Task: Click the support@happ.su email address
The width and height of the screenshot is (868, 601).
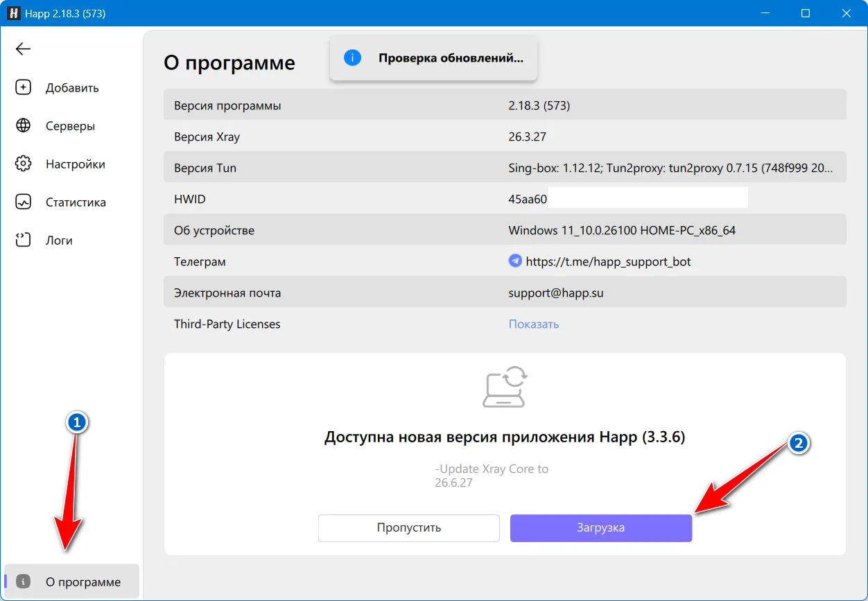Action: [556, 293]
